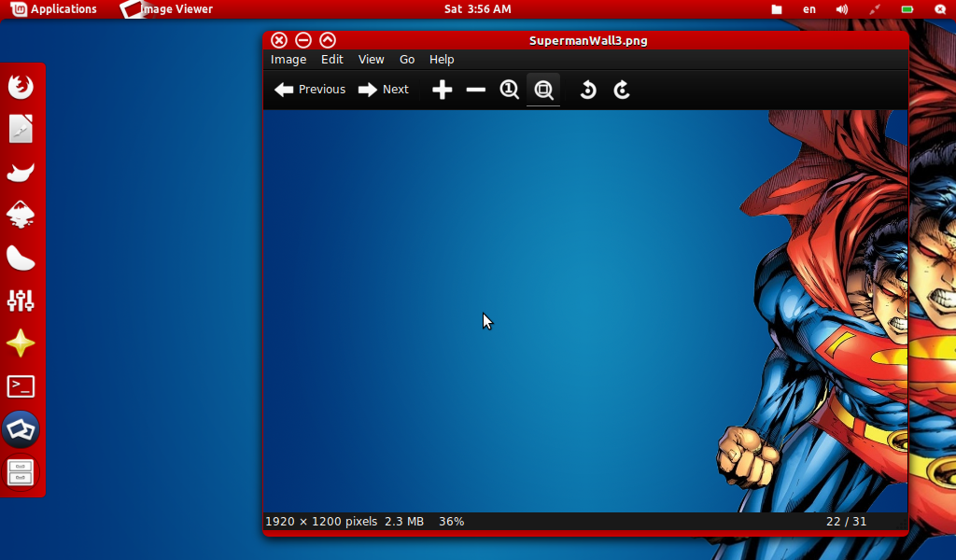Click the Image Viewer entry in top panel

tap(167, 9)
